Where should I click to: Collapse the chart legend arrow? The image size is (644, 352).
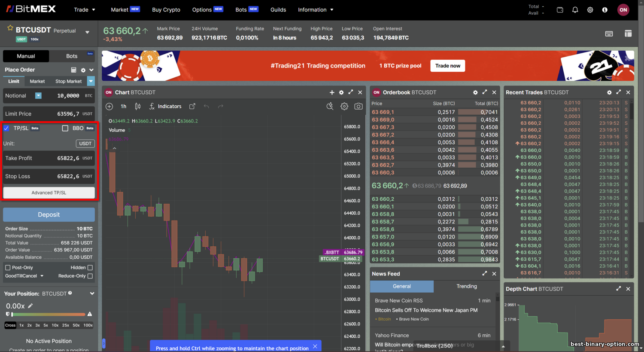coord(114,148)
